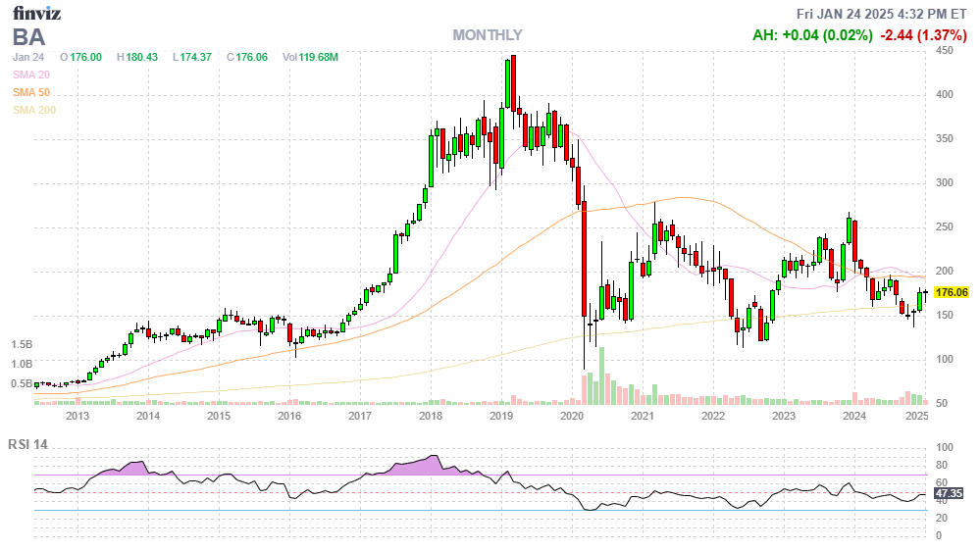Select the BA ticker symbol
The height and width of the screenshot is (551, 980).
(x=30, y=37)
